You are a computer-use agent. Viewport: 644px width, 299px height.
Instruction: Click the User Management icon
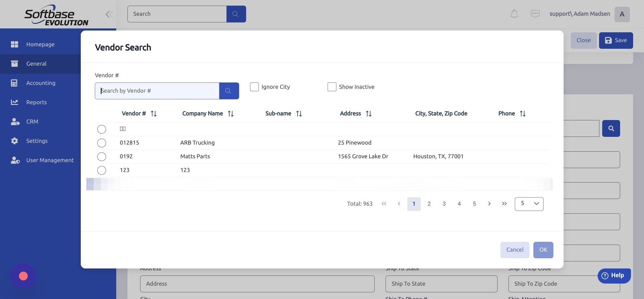15,160
